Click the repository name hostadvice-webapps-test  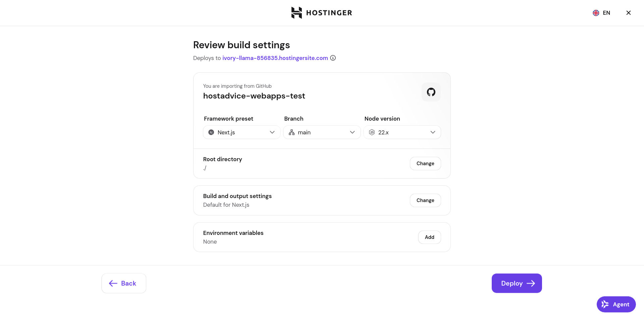tap(254, 96)
